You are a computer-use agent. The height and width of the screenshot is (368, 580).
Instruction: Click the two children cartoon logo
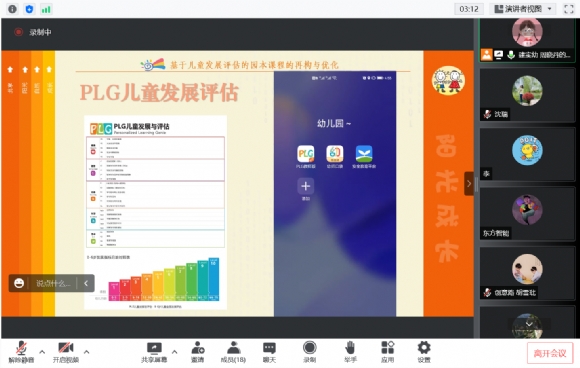tap(448, 81)
